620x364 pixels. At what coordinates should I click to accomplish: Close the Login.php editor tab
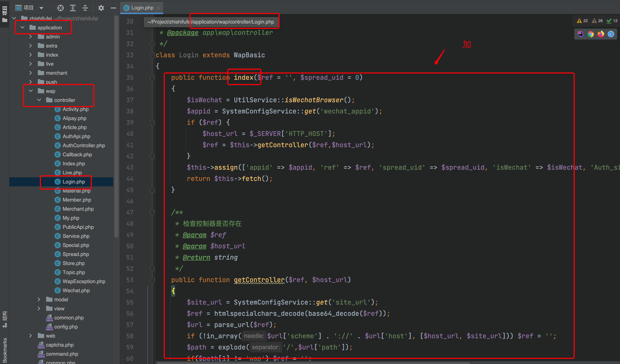pos(158,8)
